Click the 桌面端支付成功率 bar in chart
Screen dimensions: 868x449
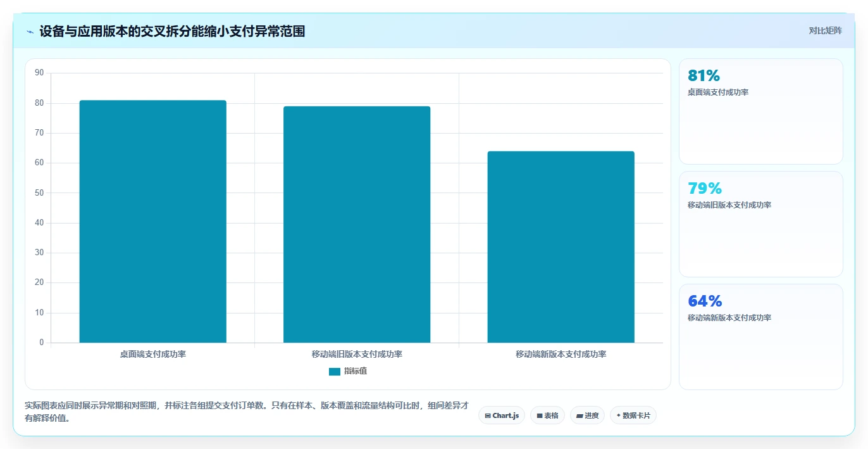(152, 222)
